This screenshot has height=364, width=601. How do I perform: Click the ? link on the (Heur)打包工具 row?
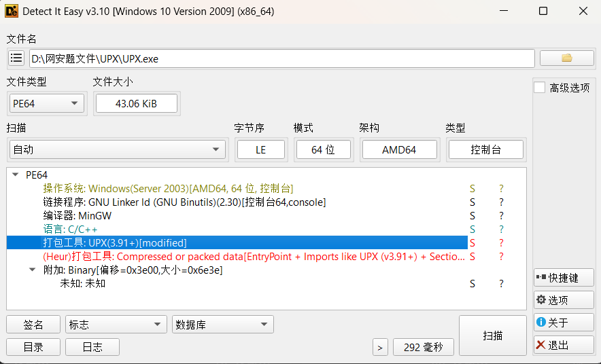501,257
